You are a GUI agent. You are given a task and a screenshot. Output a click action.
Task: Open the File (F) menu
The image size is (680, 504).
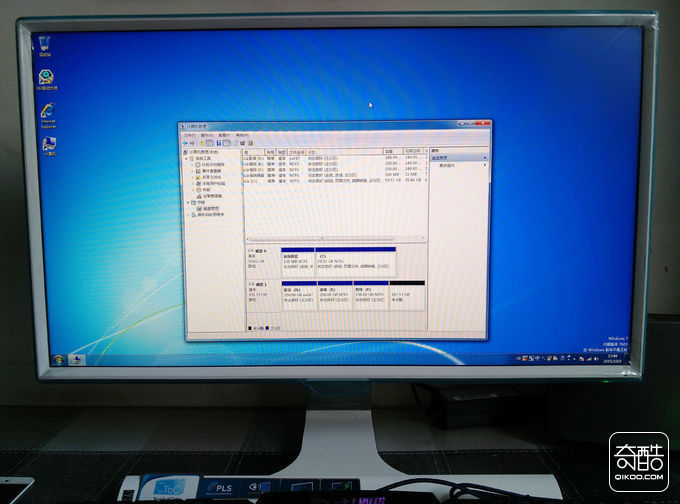pos(190,135)
